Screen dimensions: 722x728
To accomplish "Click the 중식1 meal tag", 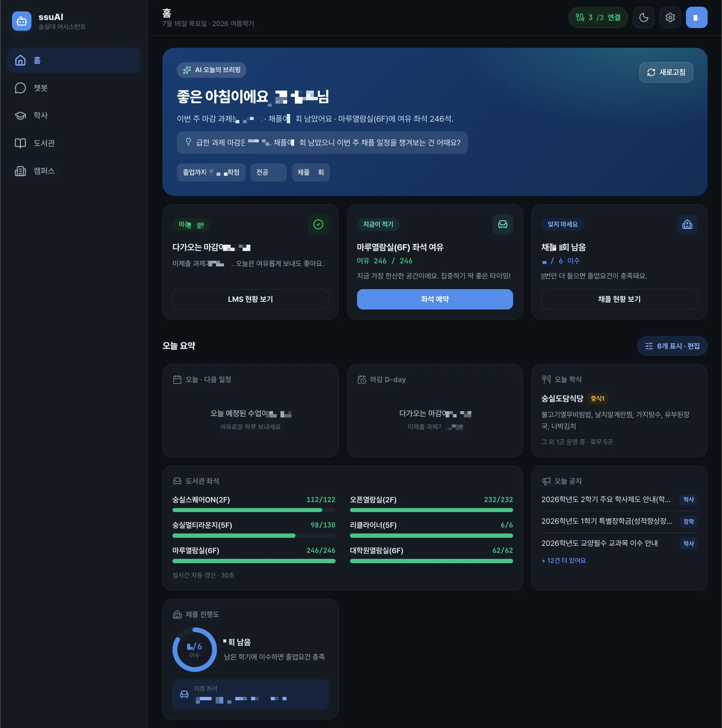I will (x=597, y=399).
